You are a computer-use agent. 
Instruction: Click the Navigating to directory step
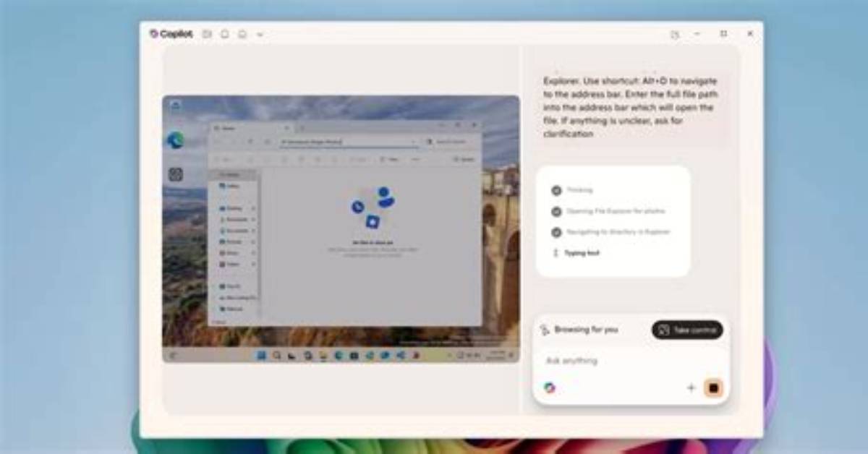611,232
